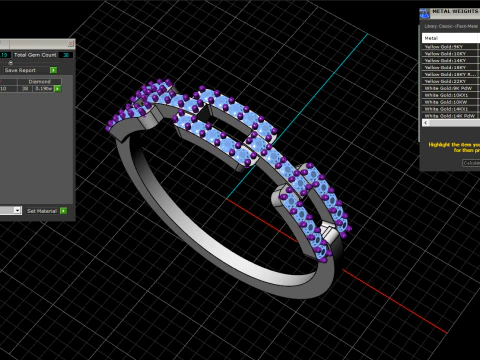
Task: Select White Gold:14K PdW in metal list
Action: [451, 116]
